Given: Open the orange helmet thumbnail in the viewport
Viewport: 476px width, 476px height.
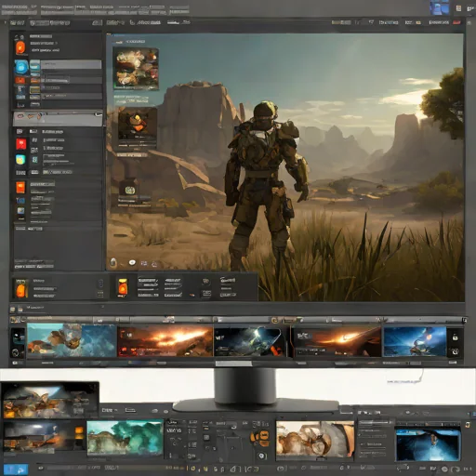Looking at the screenshot, I should [x=138, y=124].
